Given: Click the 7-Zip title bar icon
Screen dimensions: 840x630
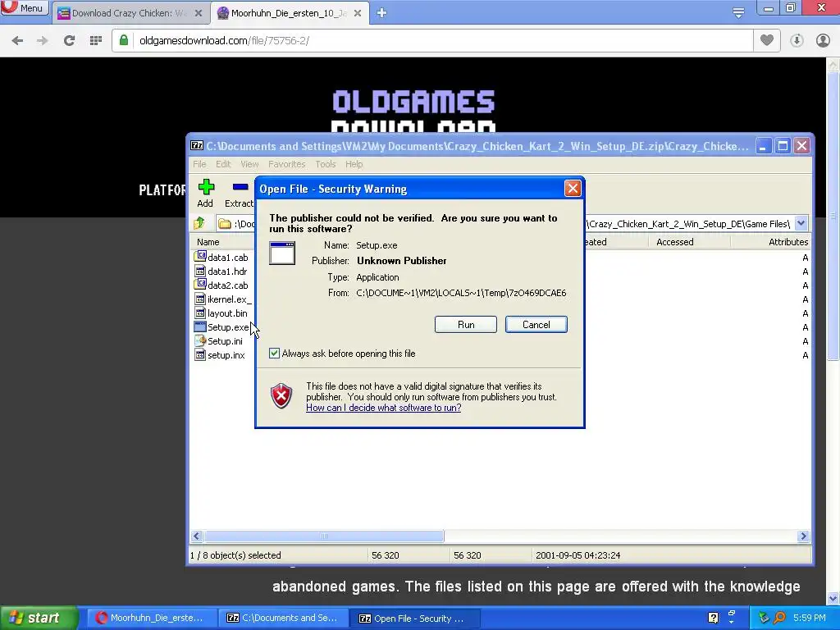Looking at the screenshot, I should point(197,146).
